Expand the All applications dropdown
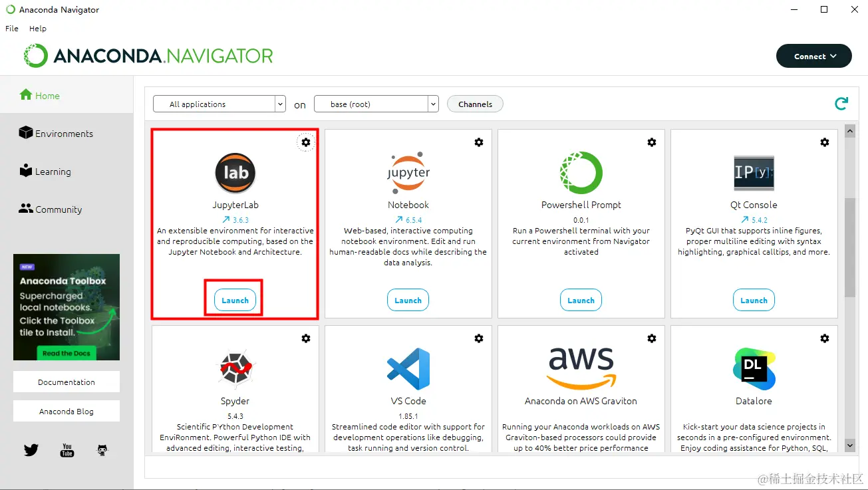 click(219, 104)
